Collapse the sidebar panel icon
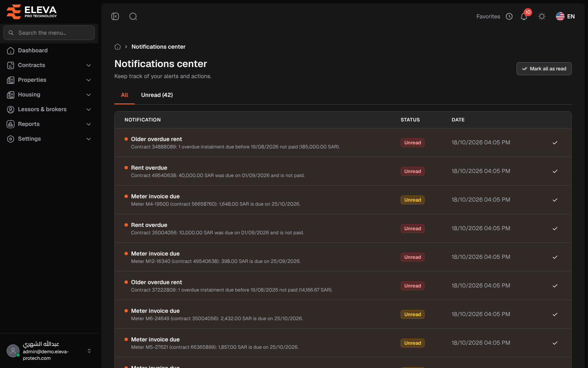This screenshot has width=588, height=368. (115, 16)
